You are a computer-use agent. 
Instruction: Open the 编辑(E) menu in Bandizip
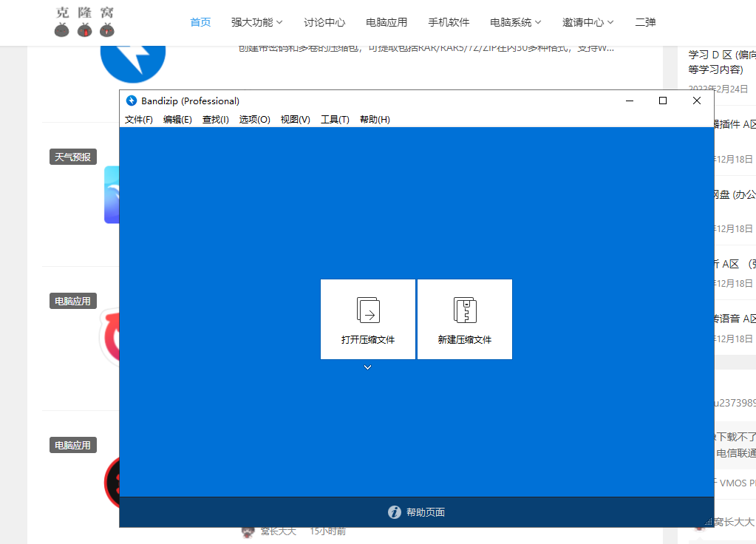[x=177, y=120]
